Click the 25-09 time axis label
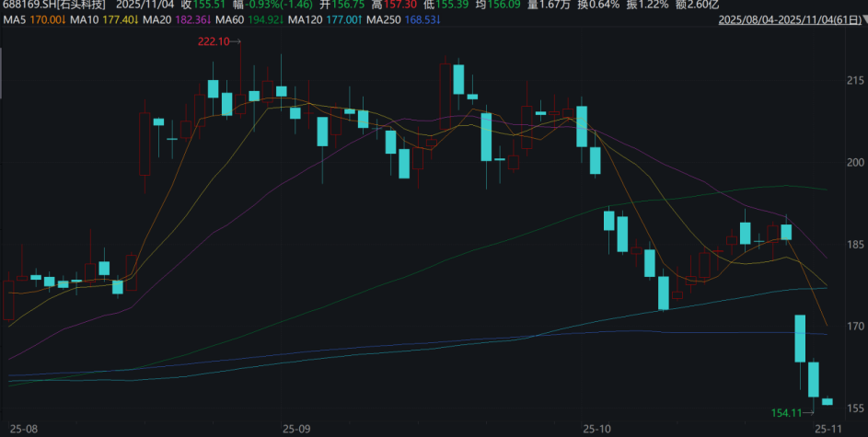The width and height of the screenshot is (868, 437). 295,429
